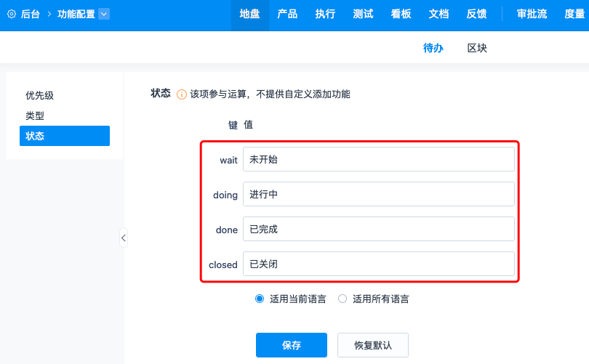Collapse the left sidebar with the chevron
The width and height of the screenshot is (589, 364).
[124, 238]
